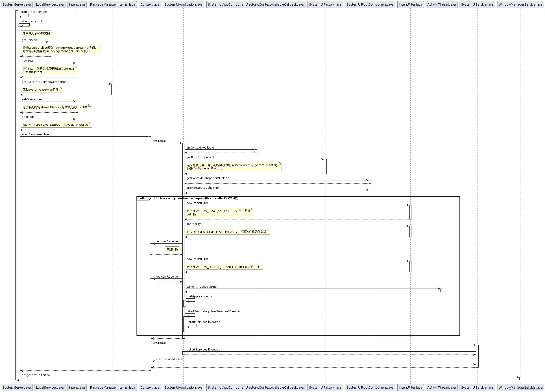Click the SYSTEM_HIGH_PRIORITY note box
The height and width of the screenshot is (392, 545).
click(227, 232)
